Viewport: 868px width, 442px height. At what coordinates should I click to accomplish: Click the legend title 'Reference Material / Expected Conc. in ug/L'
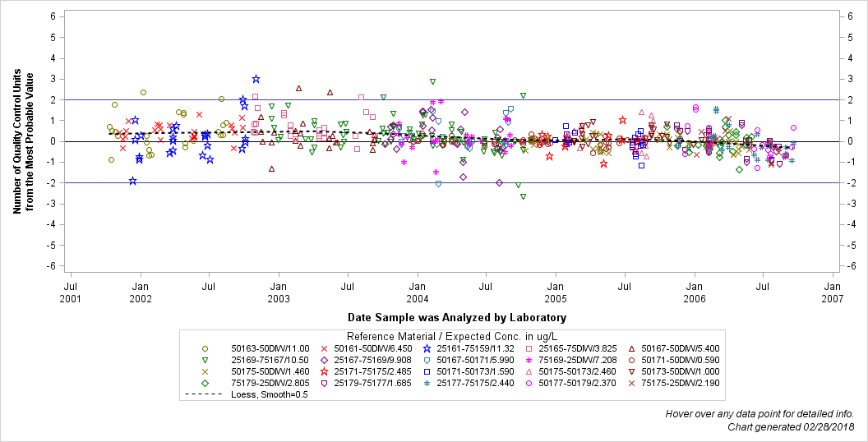pos(453,336)
